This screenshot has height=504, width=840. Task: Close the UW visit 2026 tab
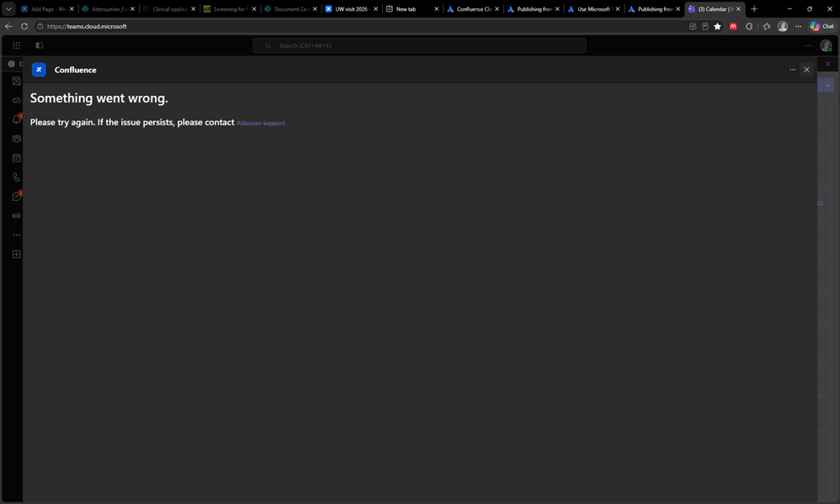[x=375, y=9]
